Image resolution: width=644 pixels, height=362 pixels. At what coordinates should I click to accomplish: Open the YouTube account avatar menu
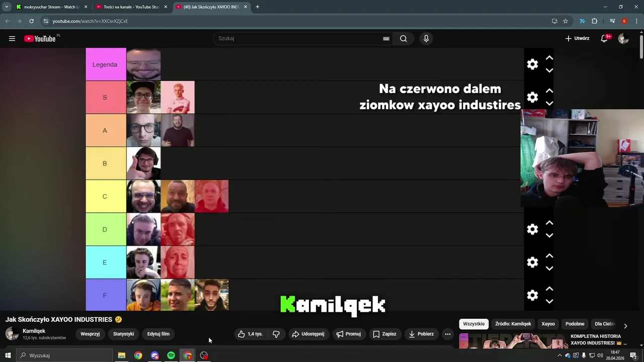(x=623, y=39)
